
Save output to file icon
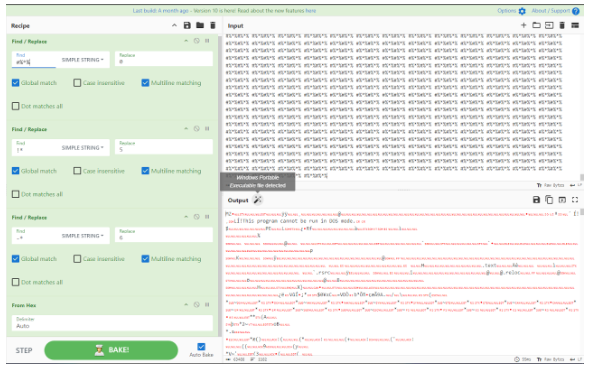(536, 200)
